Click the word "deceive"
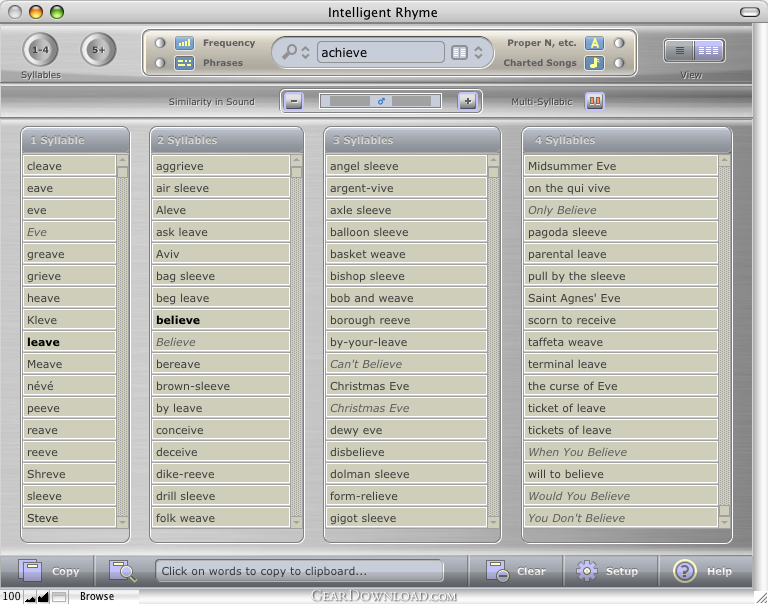Screen dimensions: 768x604 click(220, 452)
